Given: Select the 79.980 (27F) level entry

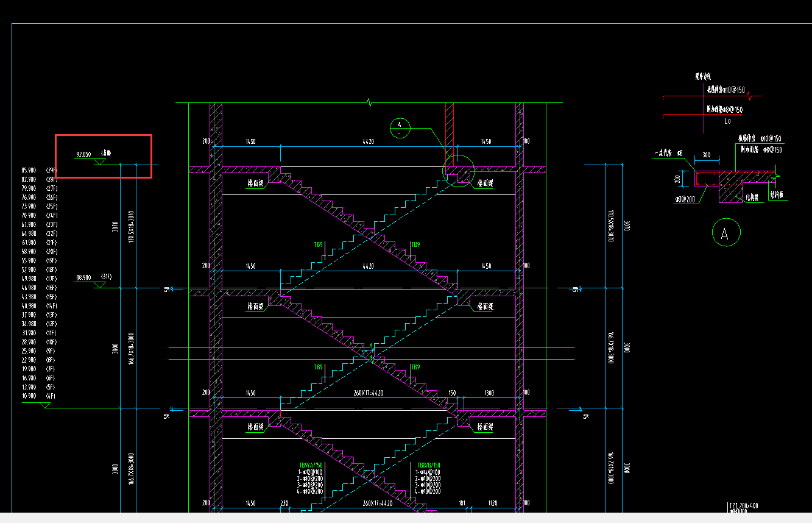Looking at the screenshot, I should click(x=39, y=188).
